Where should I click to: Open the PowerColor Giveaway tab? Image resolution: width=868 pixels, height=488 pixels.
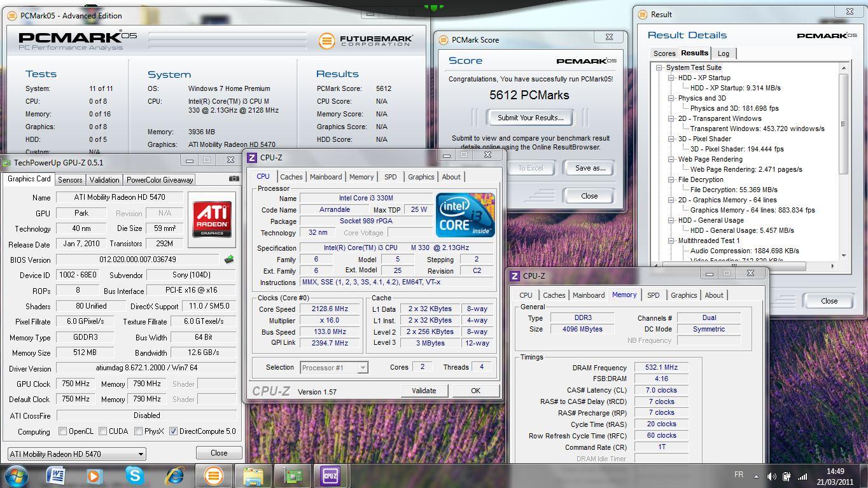[160, 180]
